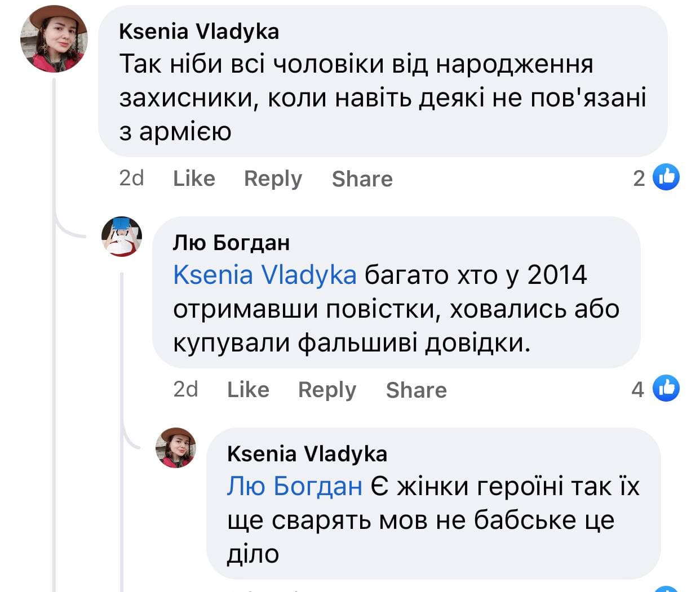Click 2d timestamp on first comment
The height and width of the screenshot is (592, 700).
pyautogui.click(x=131, y=179)
